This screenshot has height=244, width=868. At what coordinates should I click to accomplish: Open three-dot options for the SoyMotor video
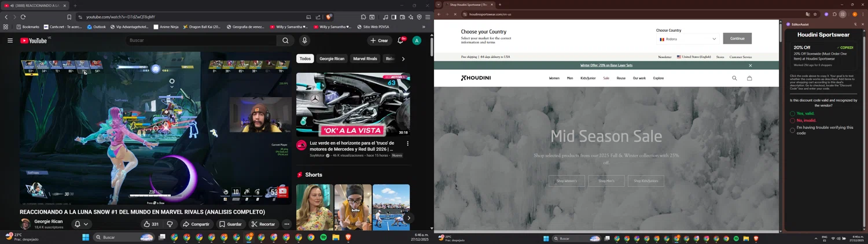point(407,143)
